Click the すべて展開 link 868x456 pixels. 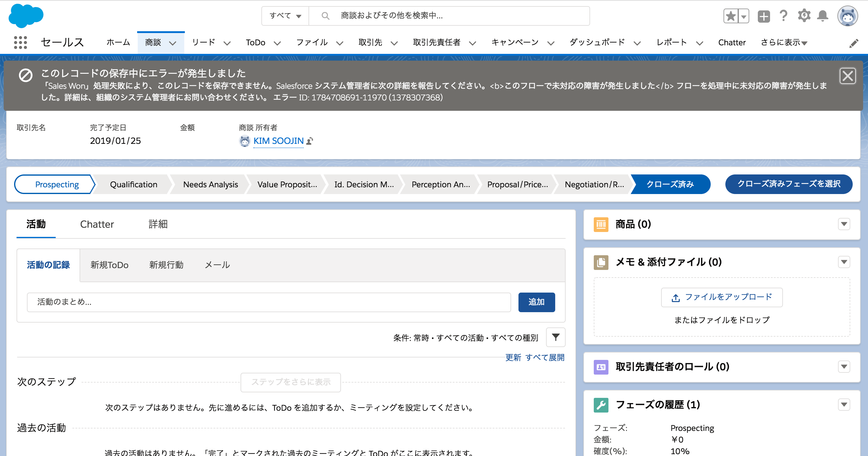tap(544, 357)
